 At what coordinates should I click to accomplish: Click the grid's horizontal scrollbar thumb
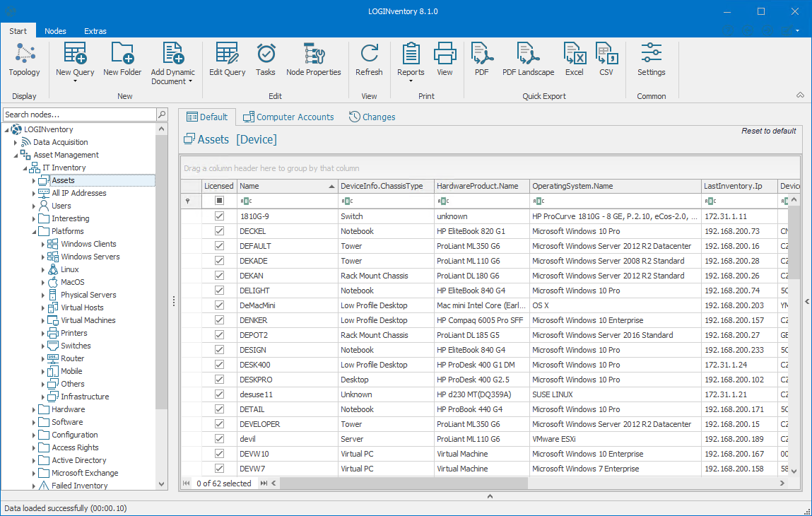[404, 483]
